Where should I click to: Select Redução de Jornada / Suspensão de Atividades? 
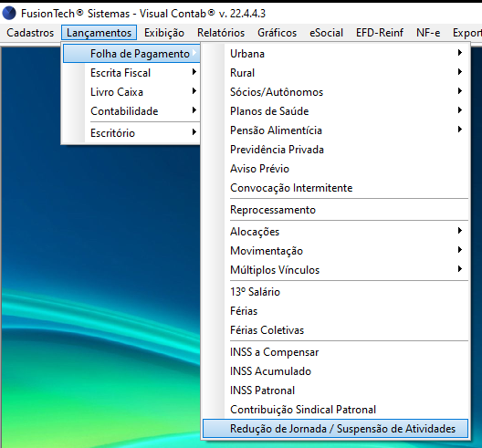pyautogui.click(x=335, y=429)
